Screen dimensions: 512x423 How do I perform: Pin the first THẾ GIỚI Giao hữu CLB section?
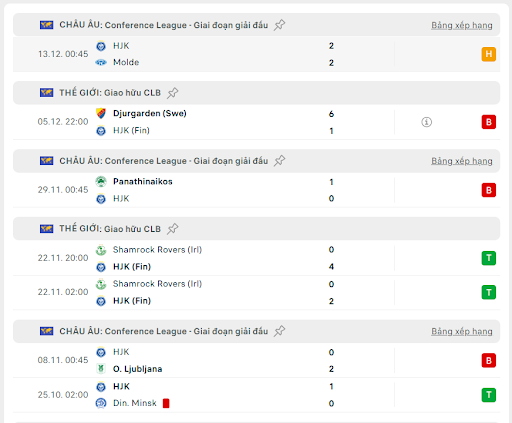pyautogui.click(x=172, y=93)
